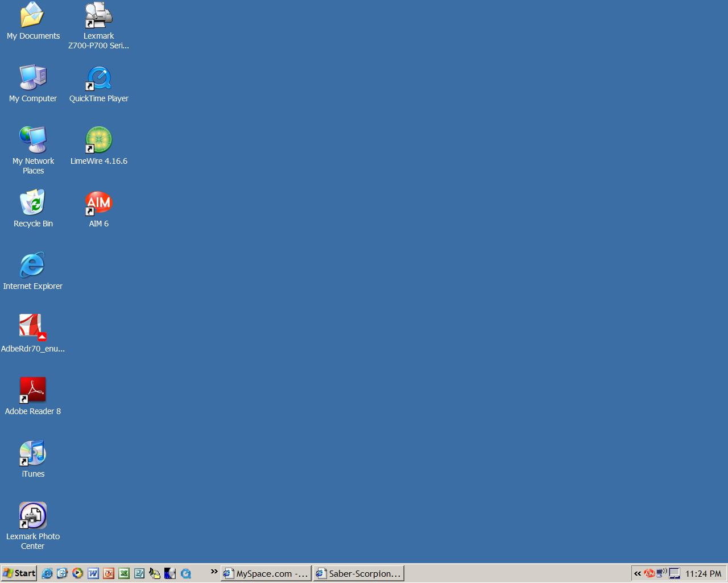Image resolution: width=728 pixels, height=583 pixels.
Task: Click the wireless network tray icon
Action: 661,573
